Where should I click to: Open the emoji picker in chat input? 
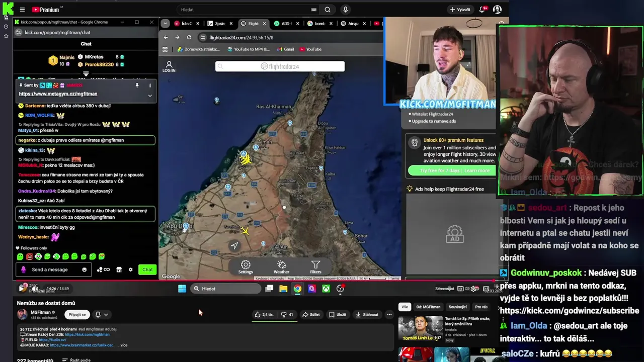click(x=84, y=269)
